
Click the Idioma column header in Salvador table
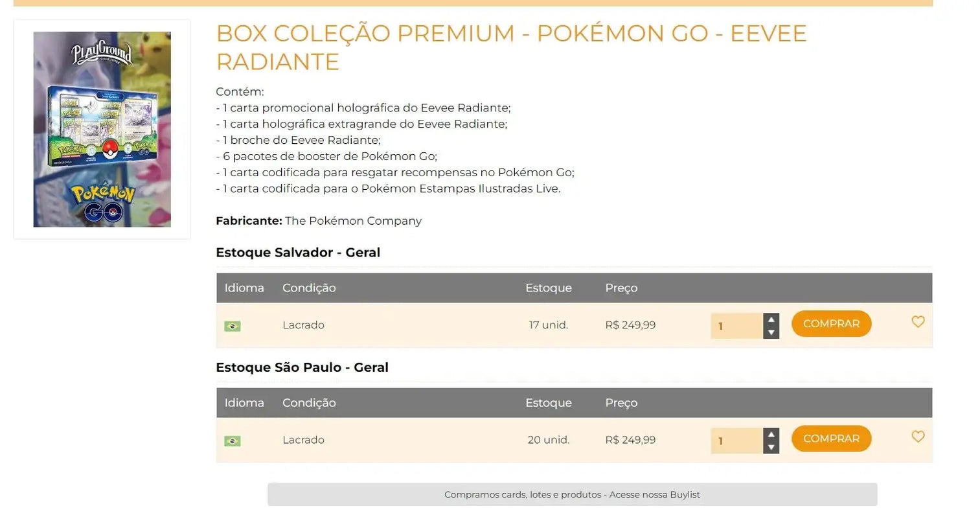pyautogui.click(x=244, y=288)
